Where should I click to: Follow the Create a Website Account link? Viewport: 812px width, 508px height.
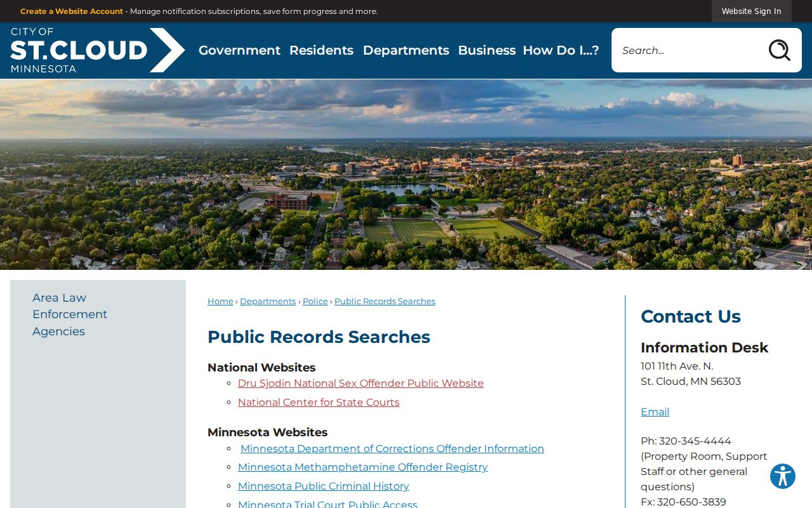click(72, 11)
